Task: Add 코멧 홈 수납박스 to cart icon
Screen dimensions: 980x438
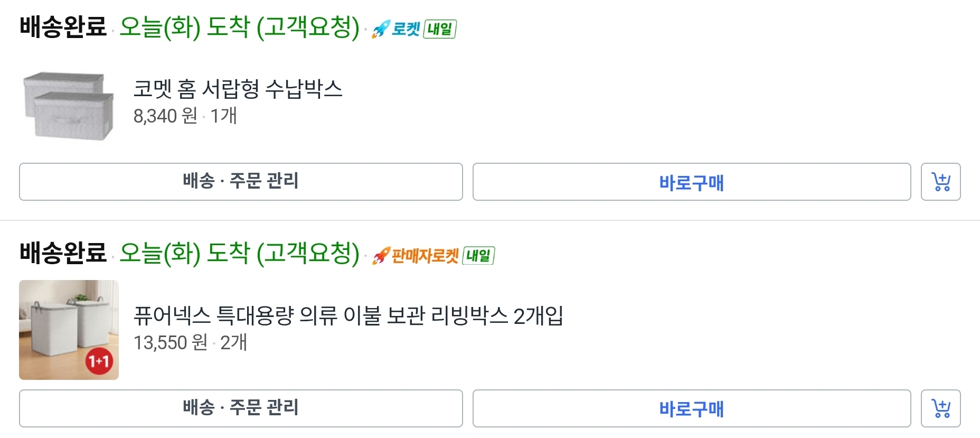Action: (x=940, y=182)
